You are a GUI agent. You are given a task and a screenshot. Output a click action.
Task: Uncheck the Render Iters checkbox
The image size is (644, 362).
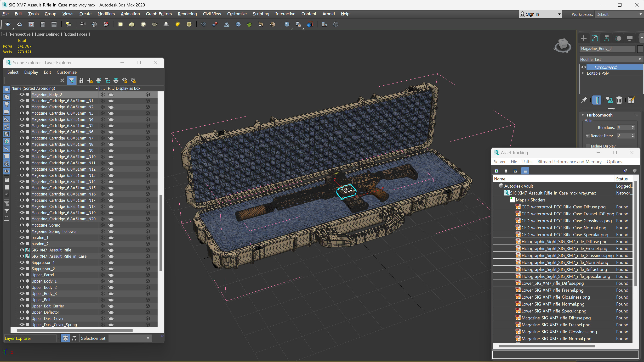(x=587, y=136)
